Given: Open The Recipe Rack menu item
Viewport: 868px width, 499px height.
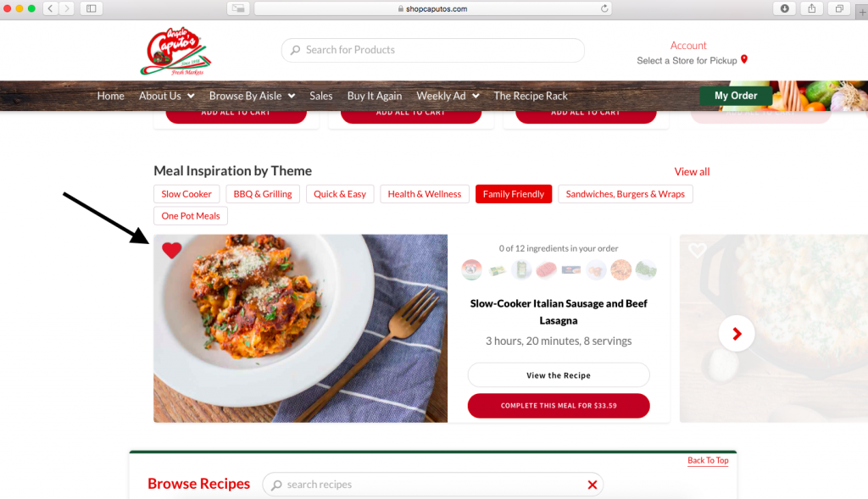Looking at the screenshot, I should [531, 96].
